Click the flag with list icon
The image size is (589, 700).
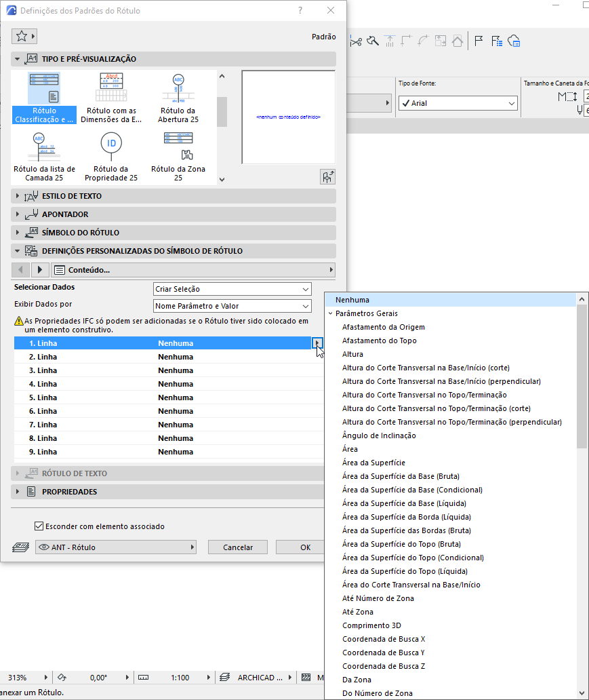(497, 41)
